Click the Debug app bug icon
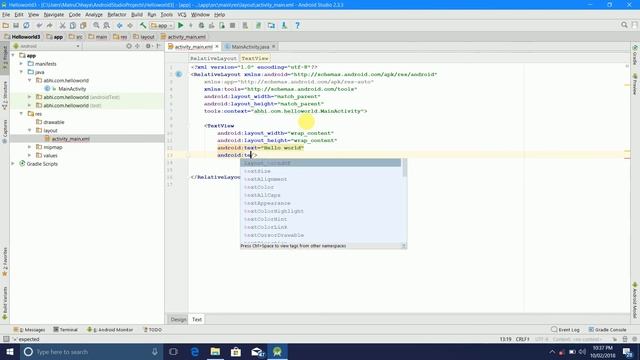The width and height of the screenshot is (640, 360). click(201, 25)
